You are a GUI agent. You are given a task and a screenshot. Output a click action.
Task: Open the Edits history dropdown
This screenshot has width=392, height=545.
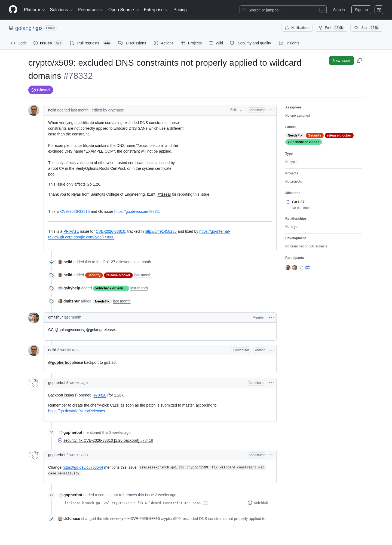(236, 110)
